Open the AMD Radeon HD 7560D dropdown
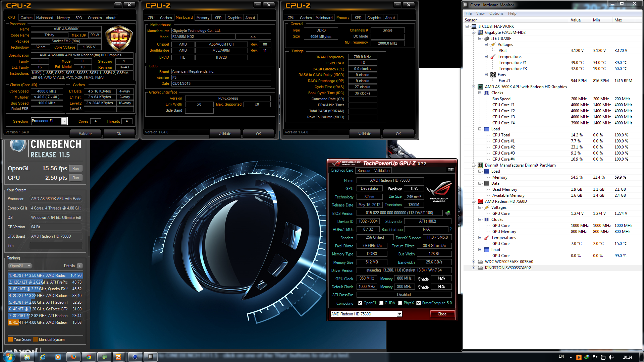Viewport: 644px width, 362px height. pos(399,314)
